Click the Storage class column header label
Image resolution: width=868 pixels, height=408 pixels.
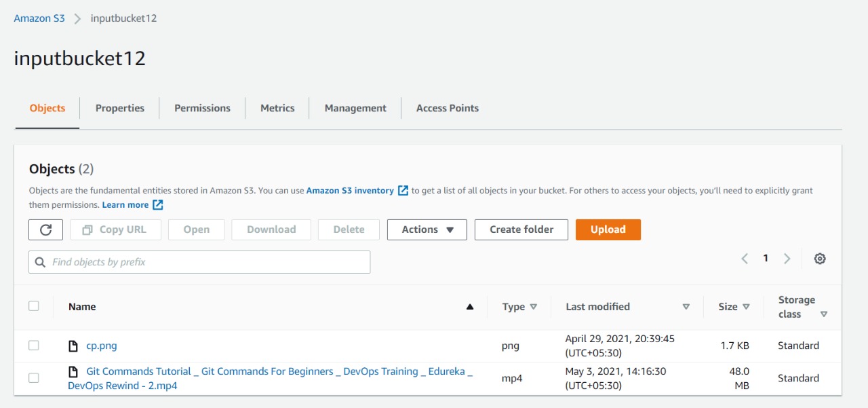(x=797, y=307)
